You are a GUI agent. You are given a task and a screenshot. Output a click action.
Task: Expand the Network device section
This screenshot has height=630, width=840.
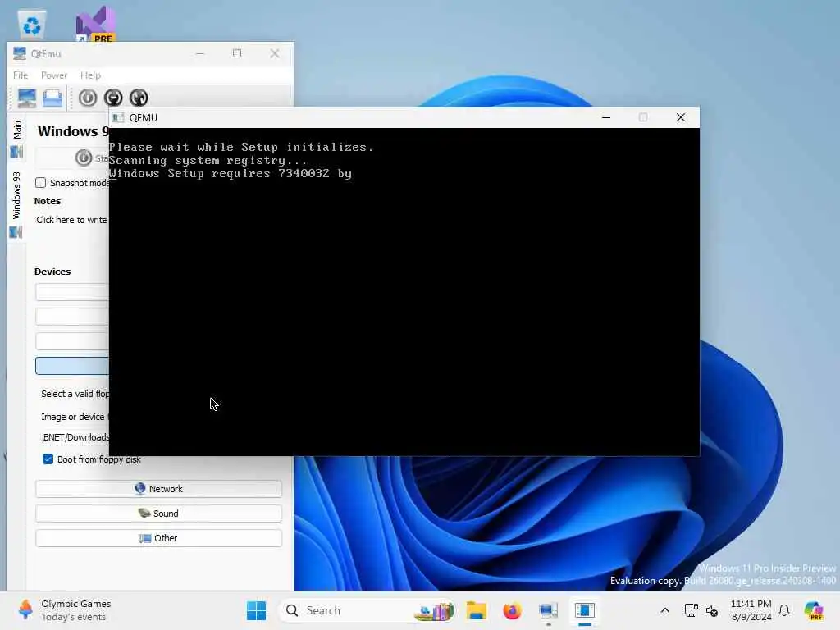point(158,489)
